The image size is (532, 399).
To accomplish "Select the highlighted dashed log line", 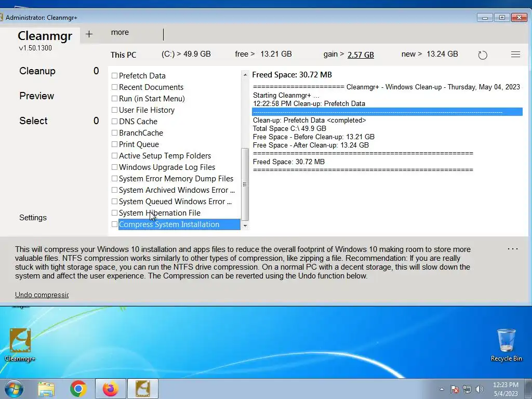I will pos(387,112).
